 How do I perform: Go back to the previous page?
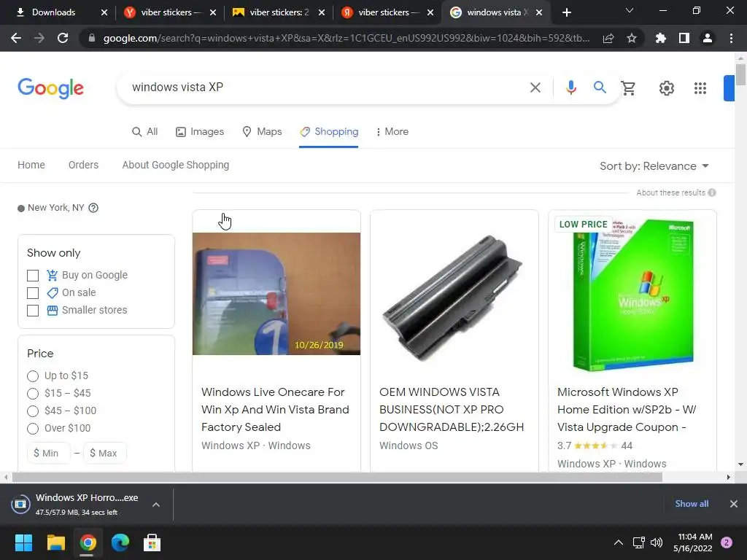pos(16,38)
